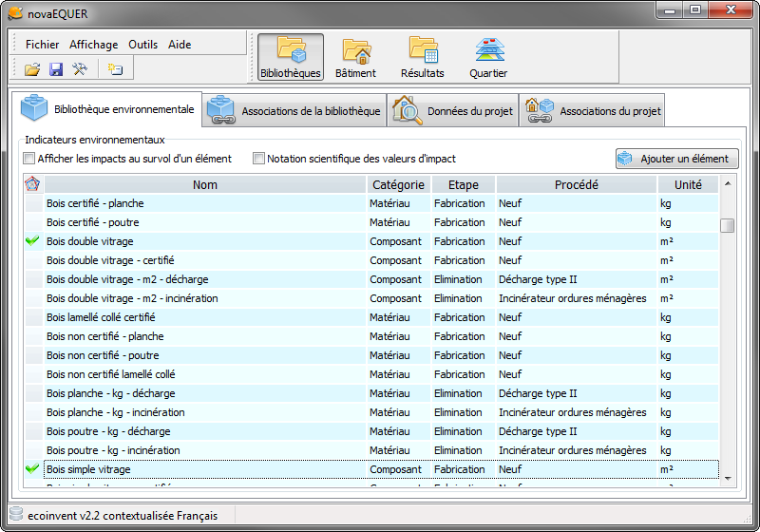Open the Outils menu
This screenshot has height=532, width=760.
143,45
